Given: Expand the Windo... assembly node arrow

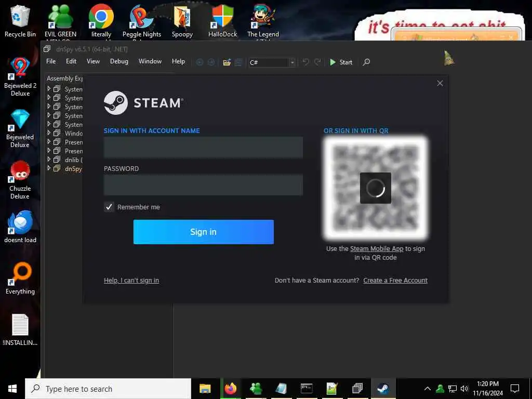Looking at the screenshot, I should click(x=49, y=132).
